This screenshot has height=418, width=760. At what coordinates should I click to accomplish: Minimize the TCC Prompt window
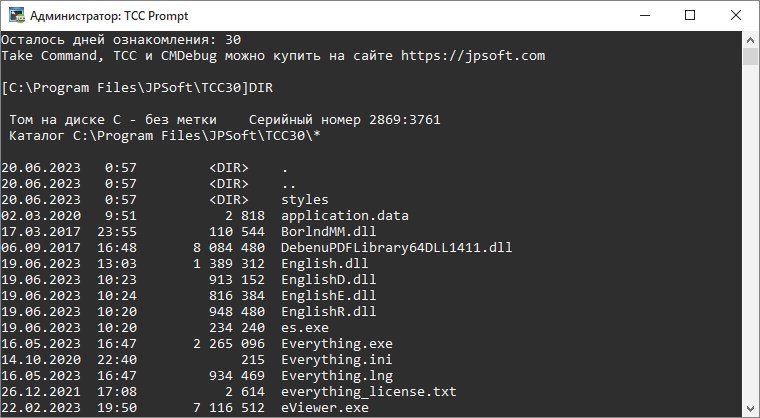pos(643,16)
